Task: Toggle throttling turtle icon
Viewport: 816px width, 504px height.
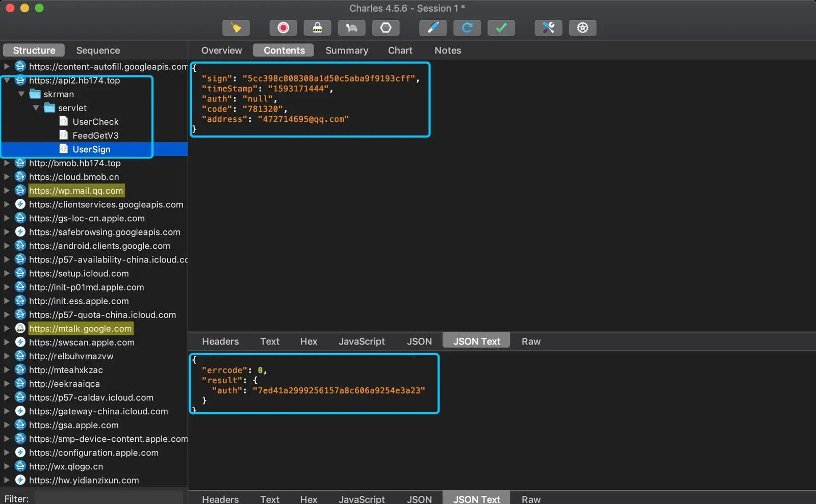Action: (351, 28)
